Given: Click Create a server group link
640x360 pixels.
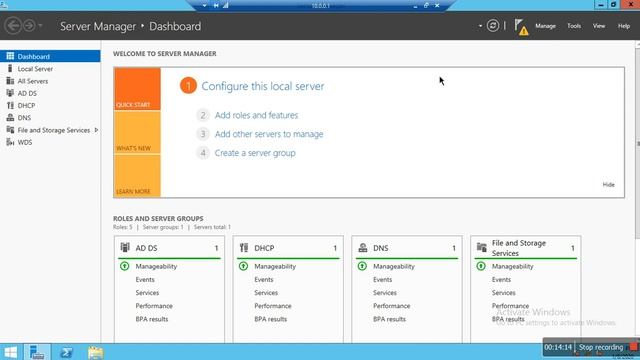Looking at the screenshot, I should (x=255, y=153).
